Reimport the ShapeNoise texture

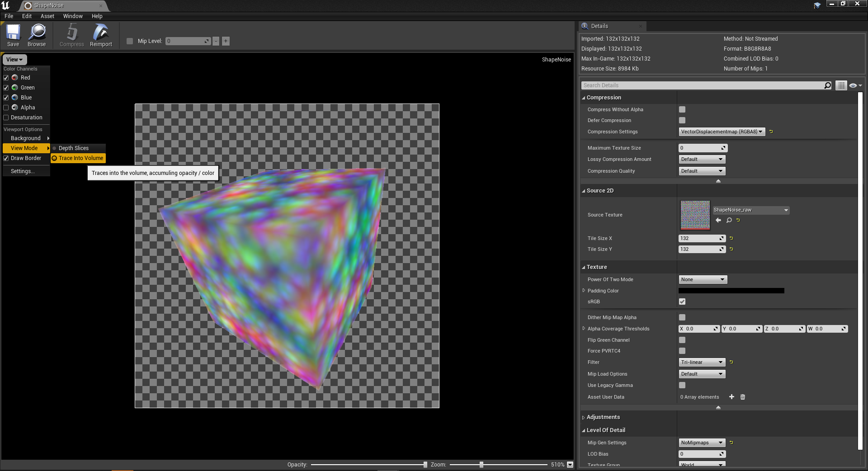(101, 35)
